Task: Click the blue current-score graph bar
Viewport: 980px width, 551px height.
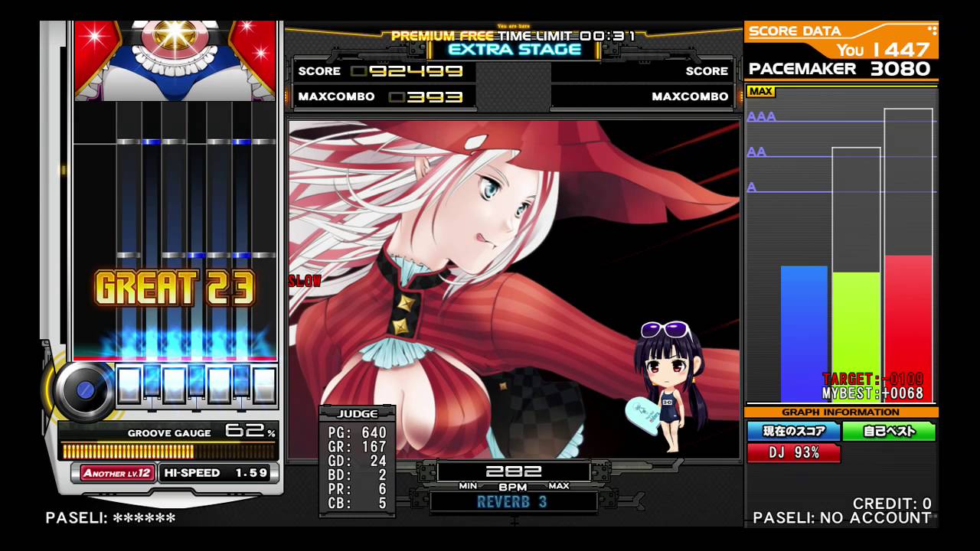Action: 804,334
